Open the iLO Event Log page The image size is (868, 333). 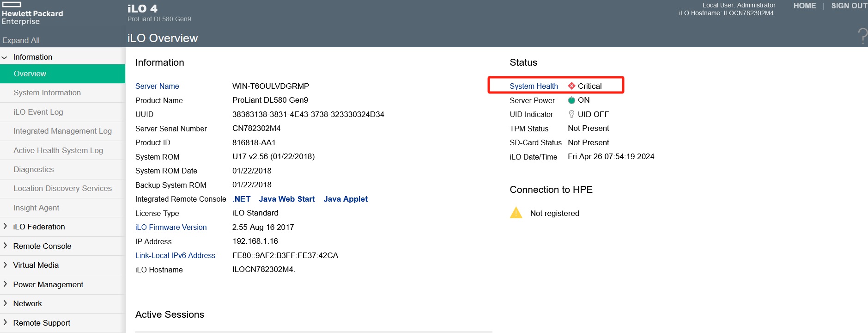(x=38, y=112)
